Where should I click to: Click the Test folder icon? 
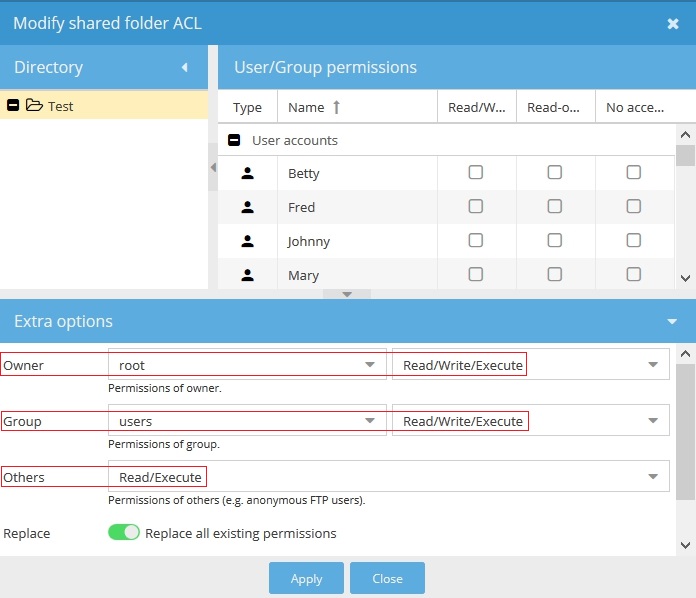[x=34, y=106]
